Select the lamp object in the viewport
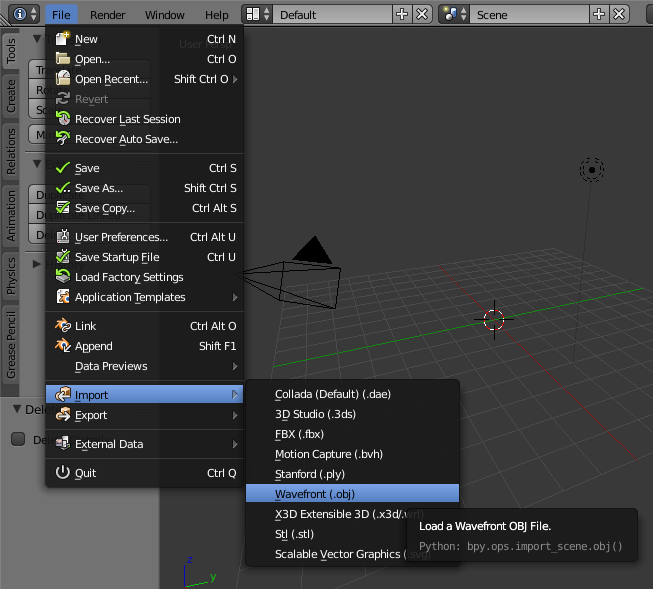This screenshot has height=589, width=653. click(592, 170)
